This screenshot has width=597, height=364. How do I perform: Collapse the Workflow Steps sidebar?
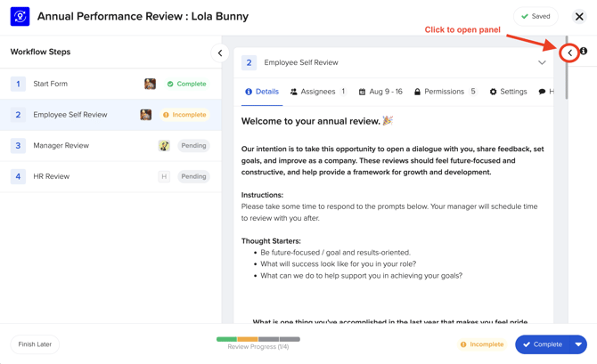click(220, 53)
